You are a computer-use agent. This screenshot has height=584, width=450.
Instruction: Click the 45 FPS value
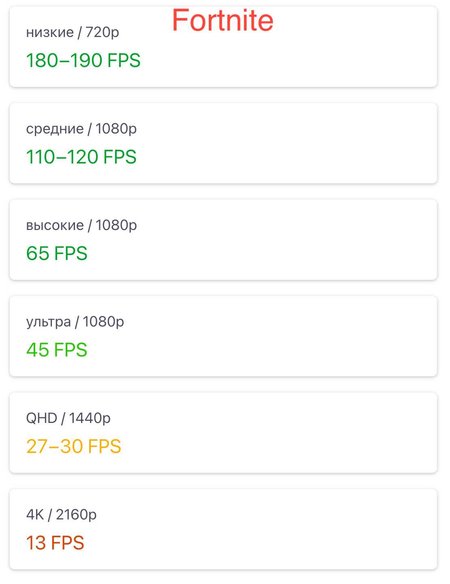[57, 350]
